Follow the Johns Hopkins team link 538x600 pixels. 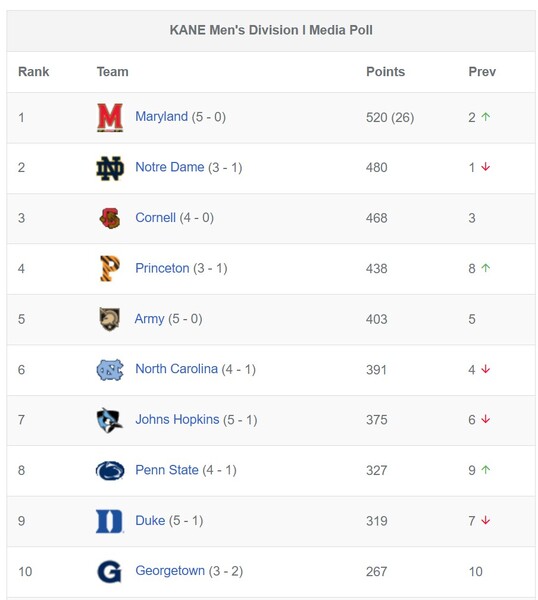(177, 419)
